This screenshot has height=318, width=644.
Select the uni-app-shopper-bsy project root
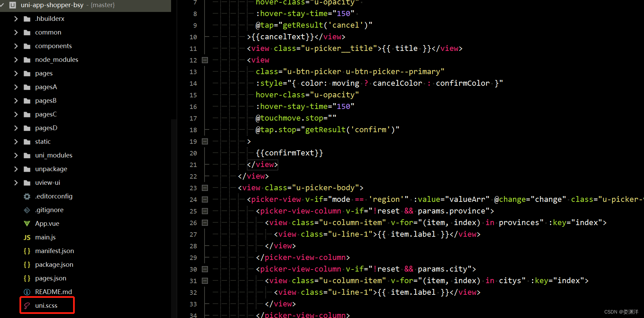pyautogui.click(x=52, y=5)
